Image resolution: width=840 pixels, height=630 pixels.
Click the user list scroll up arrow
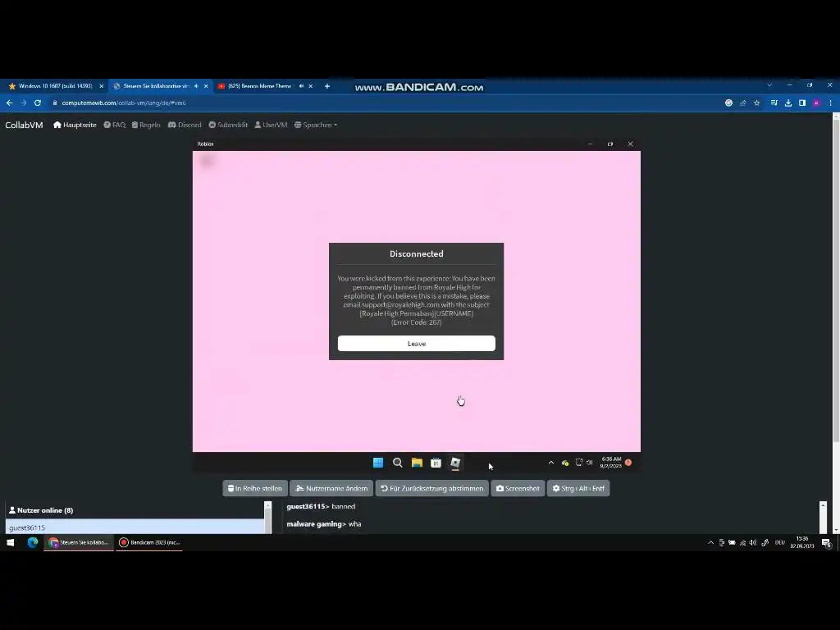[x=268, y=505]
